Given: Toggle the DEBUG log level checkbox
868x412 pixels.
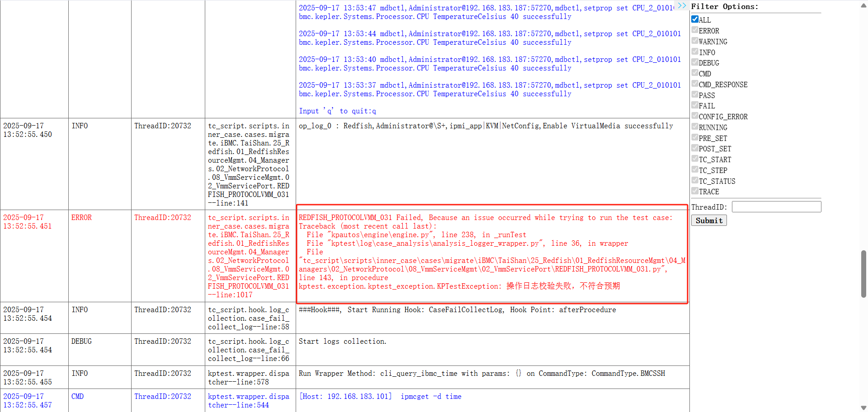Looking at the screenshot, I should click(695, 62).
